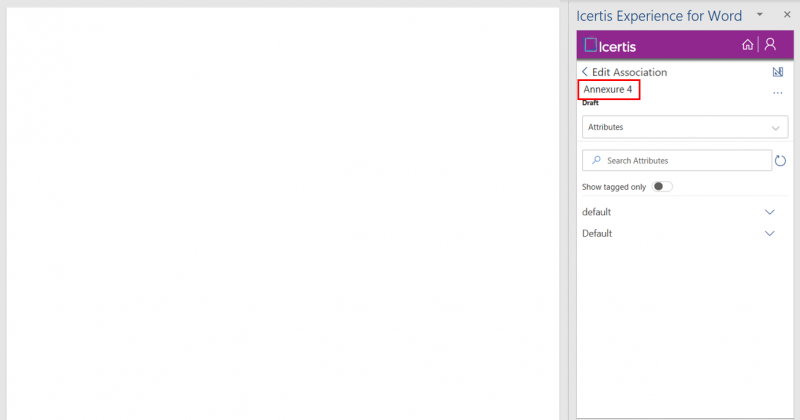Click the Icertis logo in purple header
The height and width of the screenshot is (420, 800).
pyautogui.click(x=610, y=46)
